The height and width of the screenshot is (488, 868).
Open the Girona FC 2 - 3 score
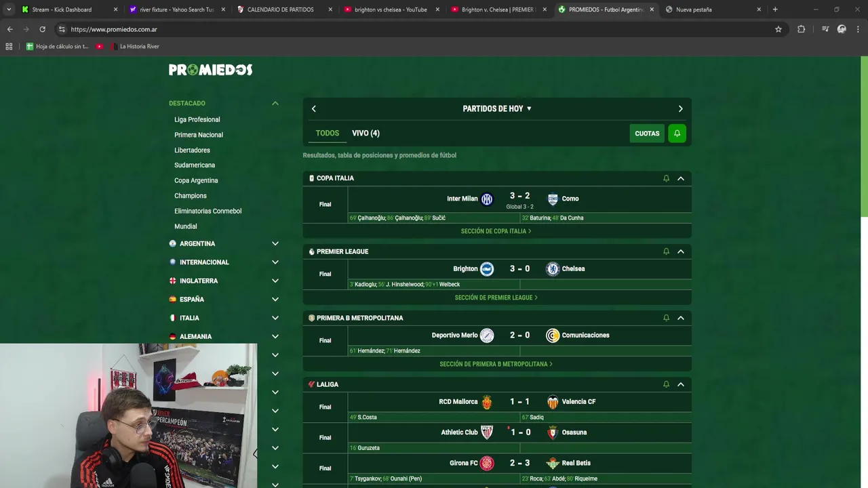(x=519, y=464)
